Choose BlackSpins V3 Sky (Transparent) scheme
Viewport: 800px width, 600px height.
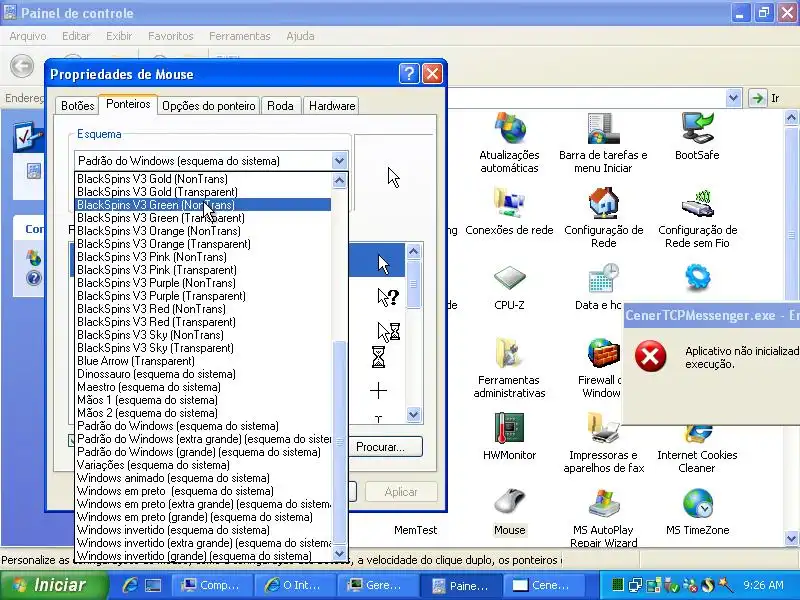click(203, 348)
